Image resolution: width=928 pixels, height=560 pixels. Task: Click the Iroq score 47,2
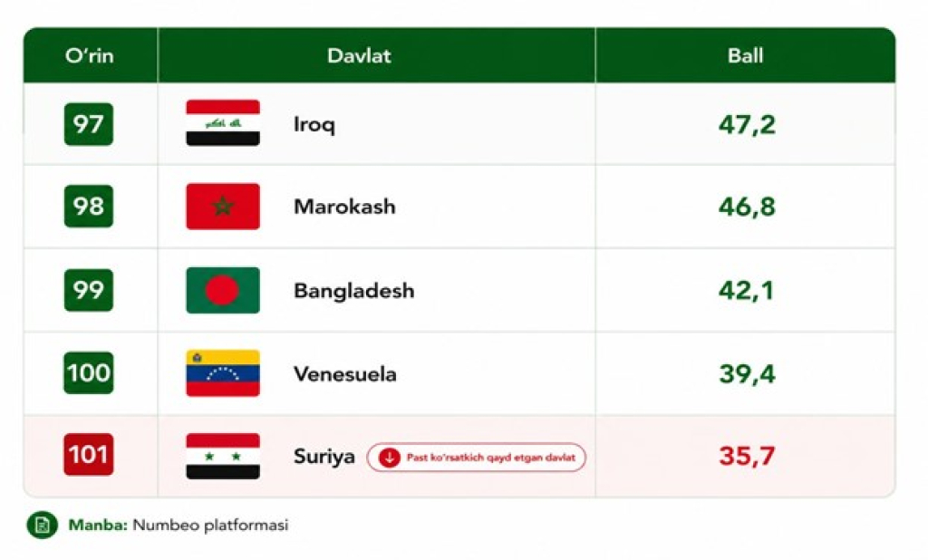(747, 124)
